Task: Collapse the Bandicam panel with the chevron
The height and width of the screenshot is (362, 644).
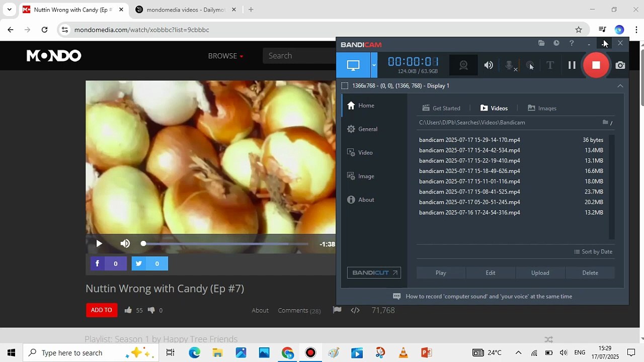Action: point(620,86)
